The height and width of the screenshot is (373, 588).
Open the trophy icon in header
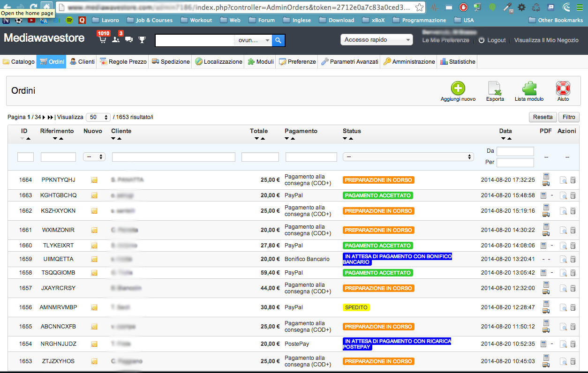point(142,40)
